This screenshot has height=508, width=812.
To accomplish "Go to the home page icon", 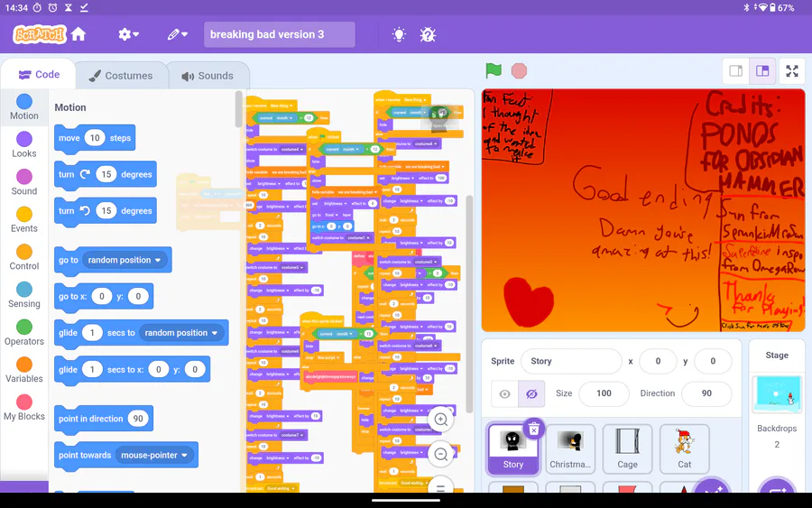I will pyautogui.click(x=78, y=34).
